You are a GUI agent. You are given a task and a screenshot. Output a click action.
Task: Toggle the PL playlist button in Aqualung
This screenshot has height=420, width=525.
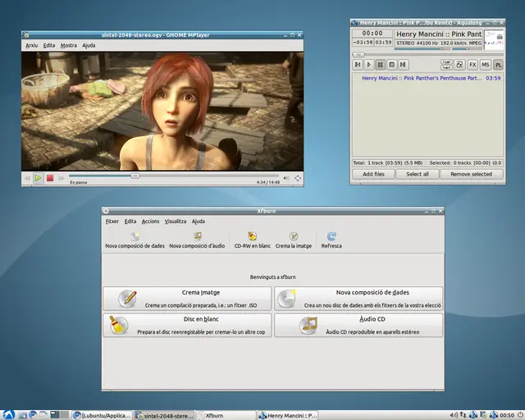coord(498,65)
